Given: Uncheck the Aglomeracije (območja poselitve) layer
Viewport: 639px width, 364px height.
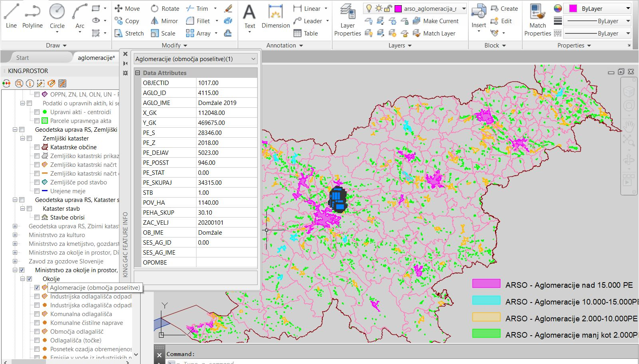Looking at the screenshot, I should [x=37, y=288].
